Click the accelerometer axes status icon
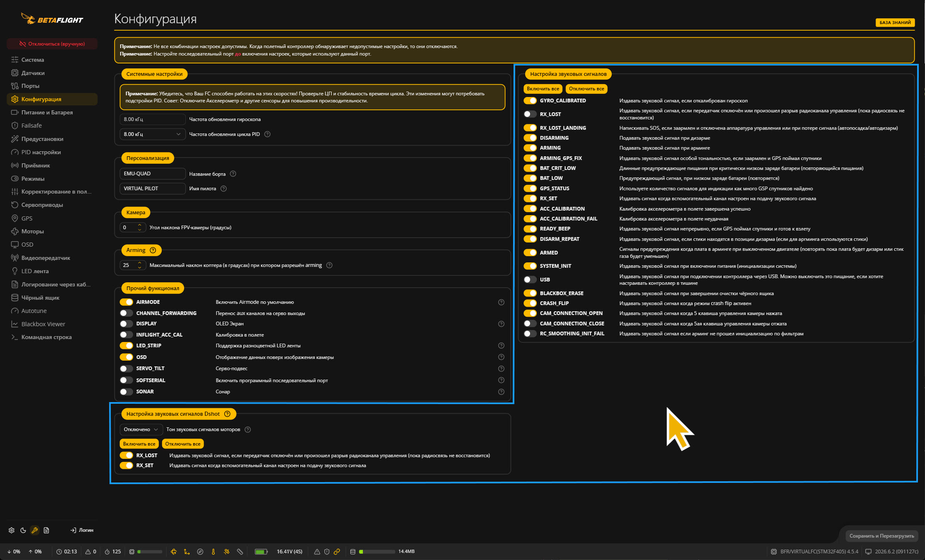Image resolution: width=925 pixels, height=560 pixels. pyautogui.click(x=187, y=552)
